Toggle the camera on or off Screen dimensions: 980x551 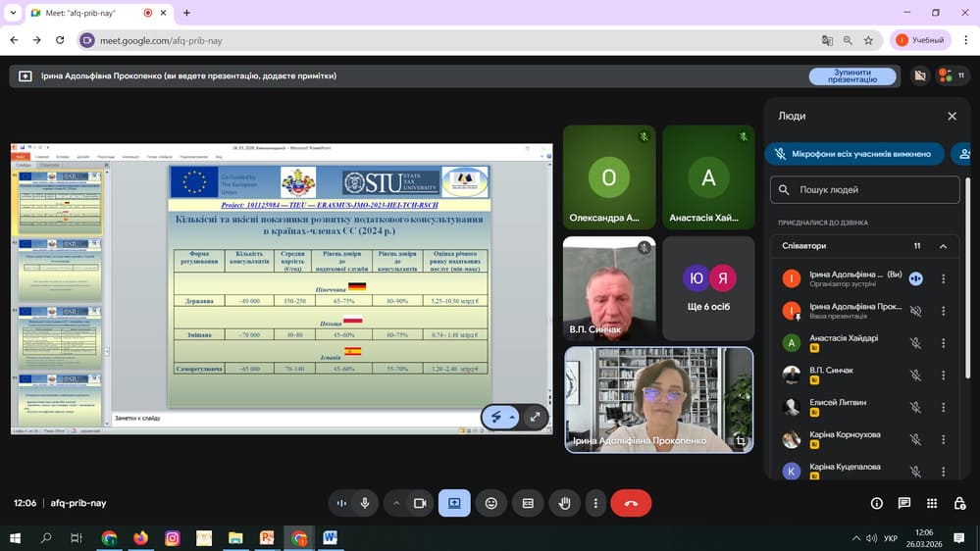(x=420, y=503)
